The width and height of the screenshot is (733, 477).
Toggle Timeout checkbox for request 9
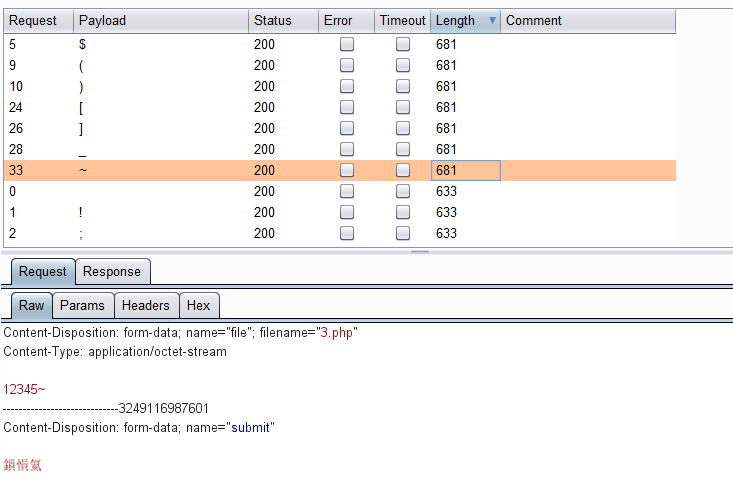point(403,65)
